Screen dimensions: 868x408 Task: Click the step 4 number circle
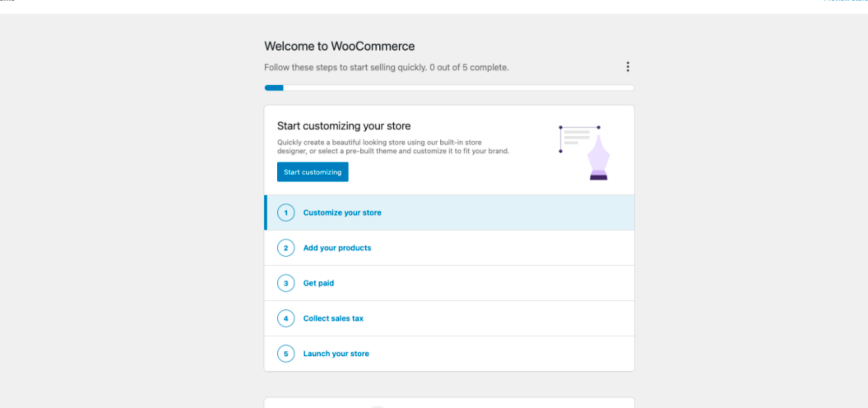pyautogui.click(x=286, y=319)
